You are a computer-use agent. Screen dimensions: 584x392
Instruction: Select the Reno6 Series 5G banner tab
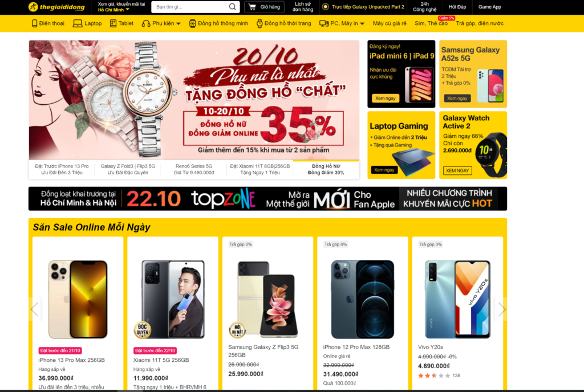(x=194, y=169)
